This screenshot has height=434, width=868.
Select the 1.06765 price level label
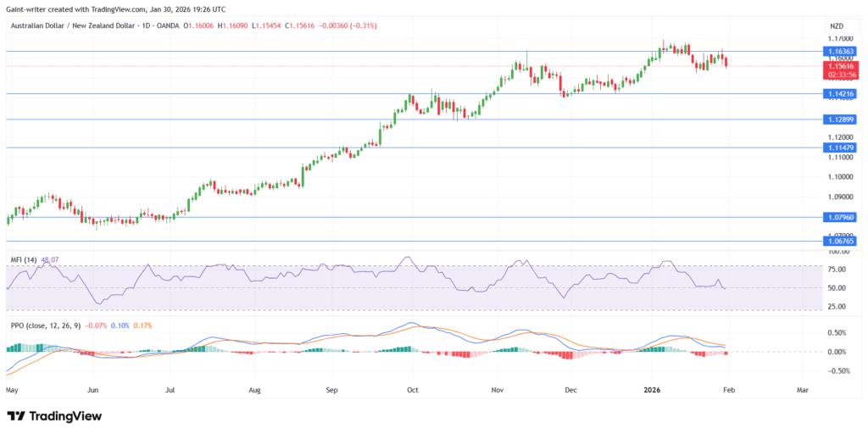pos(841,241)
